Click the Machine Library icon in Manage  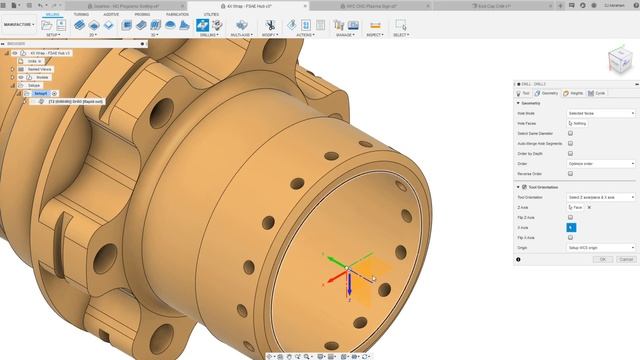pyautogui.click(x=353, y=25)
